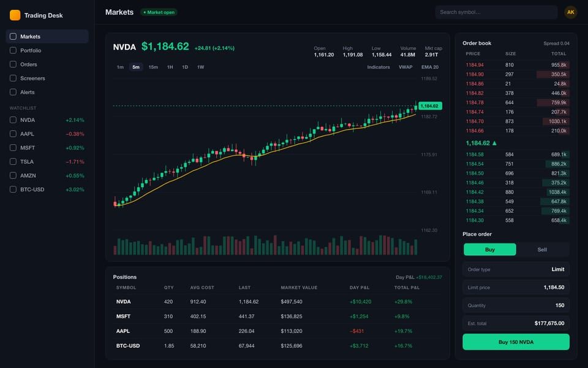This screenshot has width=588, height=368.
Task: Open the Alerts section
Action: point(47,92)
